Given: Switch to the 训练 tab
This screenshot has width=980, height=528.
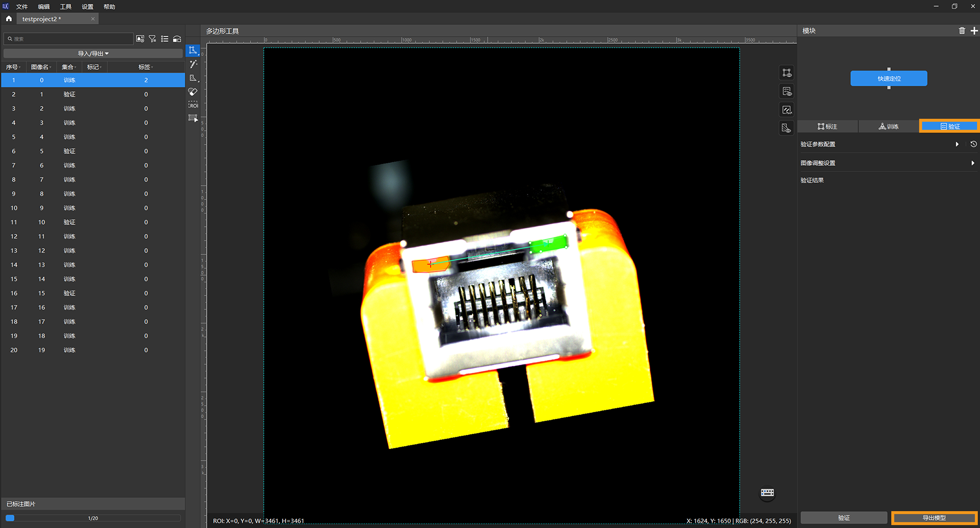Looking at the screenshot, I should tap(888, 126).
